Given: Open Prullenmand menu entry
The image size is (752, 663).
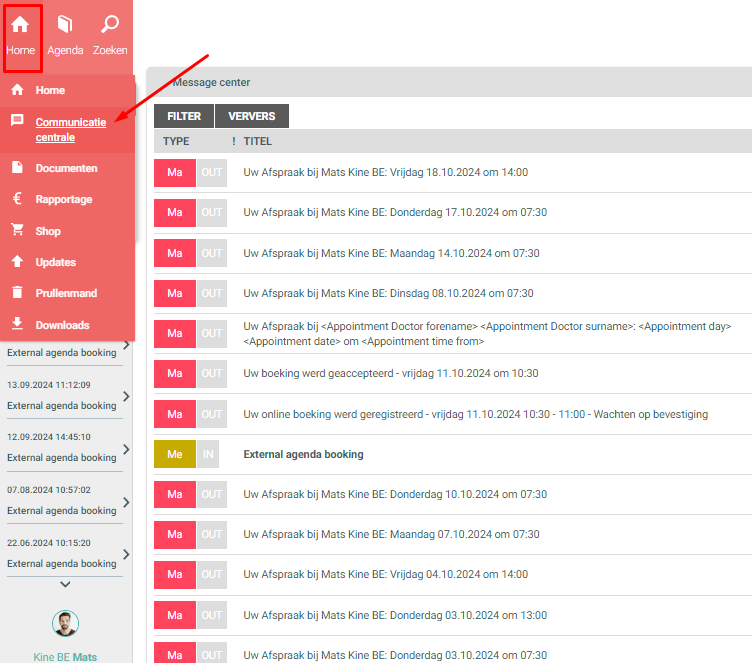Looking at the screenshot, I should pos(66,293).
